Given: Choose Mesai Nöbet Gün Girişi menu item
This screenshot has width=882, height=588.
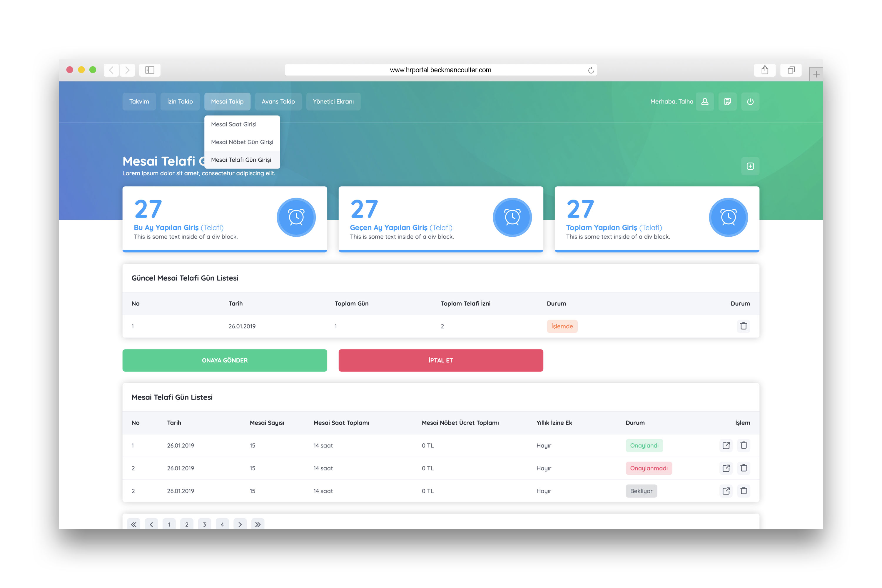Looking at the screenshot, I should pyautogui.click(x=242, y=142).
